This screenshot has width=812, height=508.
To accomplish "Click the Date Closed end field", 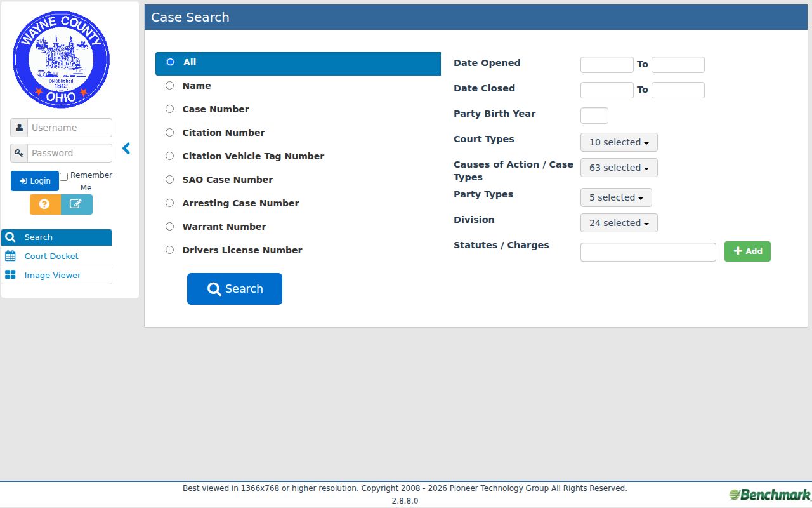I will [x=678, y=90].
